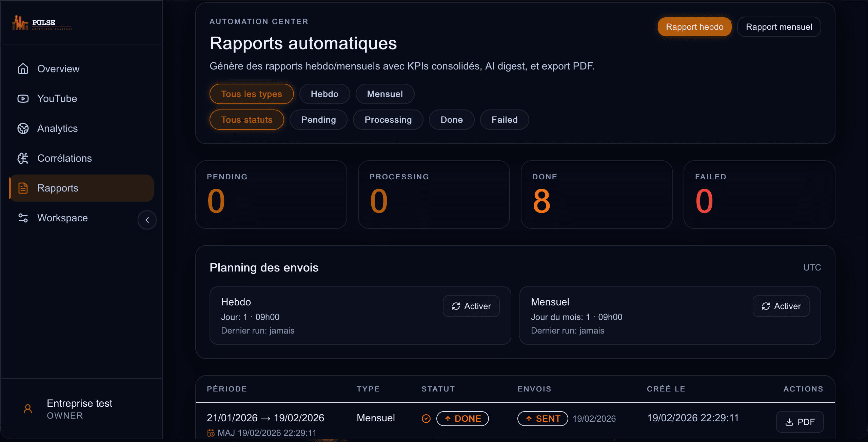Collapse sidebar with chevron button
The width and height of the screenshot is (868, 442).
coord(147,220)
